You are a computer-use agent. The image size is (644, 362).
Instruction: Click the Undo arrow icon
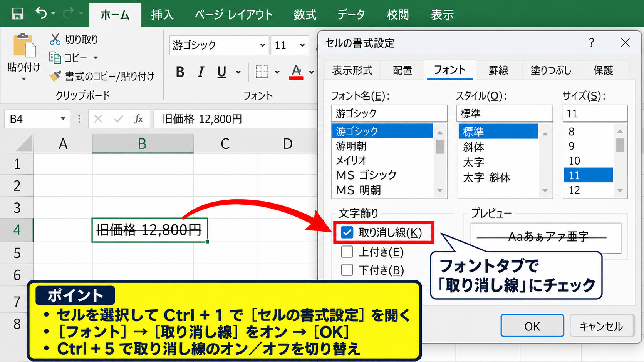pyautogui.click(x=41, y=13)
